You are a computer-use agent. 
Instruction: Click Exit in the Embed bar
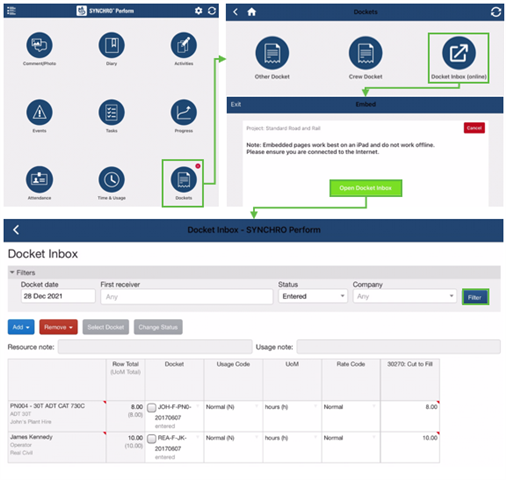[236, 104]
